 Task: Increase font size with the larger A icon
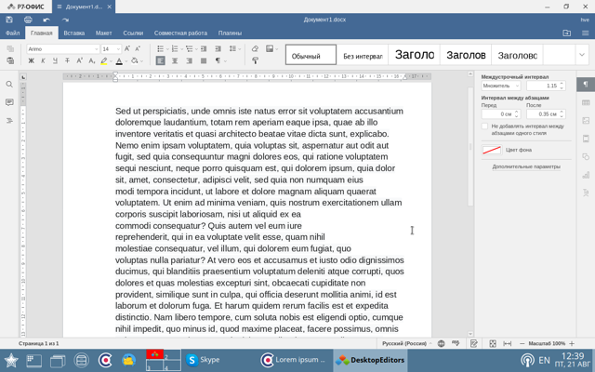tap(127, 49)
